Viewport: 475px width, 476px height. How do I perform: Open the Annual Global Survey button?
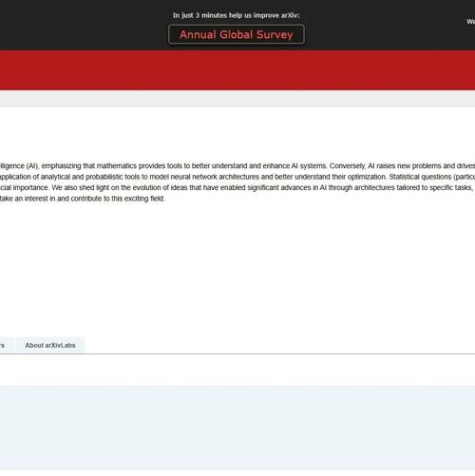coord(237,34)
